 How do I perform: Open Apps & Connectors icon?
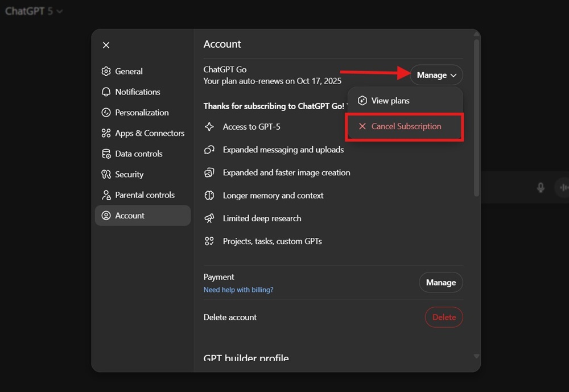pos(106,133)
